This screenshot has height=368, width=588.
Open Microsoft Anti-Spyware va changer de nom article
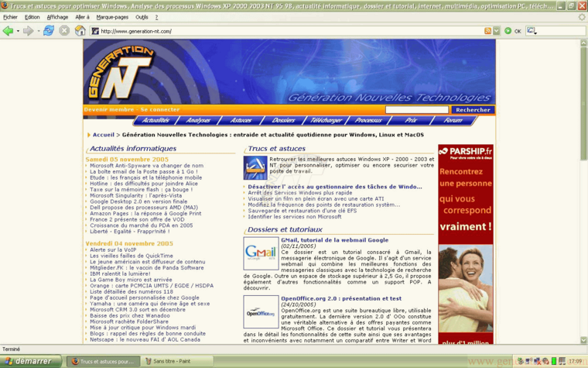(x=147, y=166)
